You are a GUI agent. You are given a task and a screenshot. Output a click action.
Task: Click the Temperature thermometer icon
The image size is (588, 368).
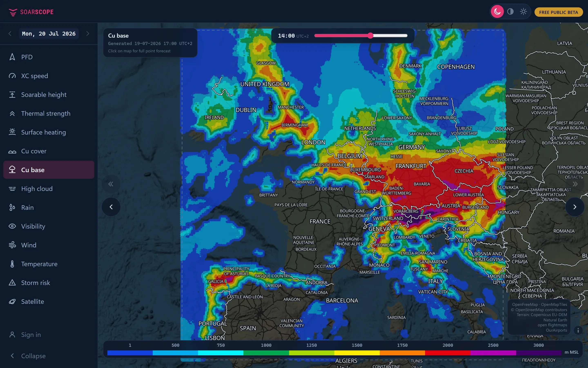(12, 264)
